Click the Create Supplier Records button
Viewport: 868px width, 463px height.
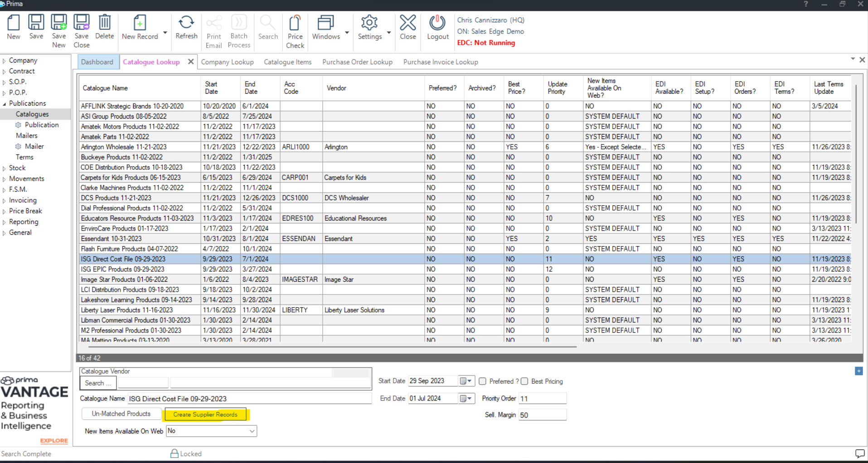pos(205,415)
